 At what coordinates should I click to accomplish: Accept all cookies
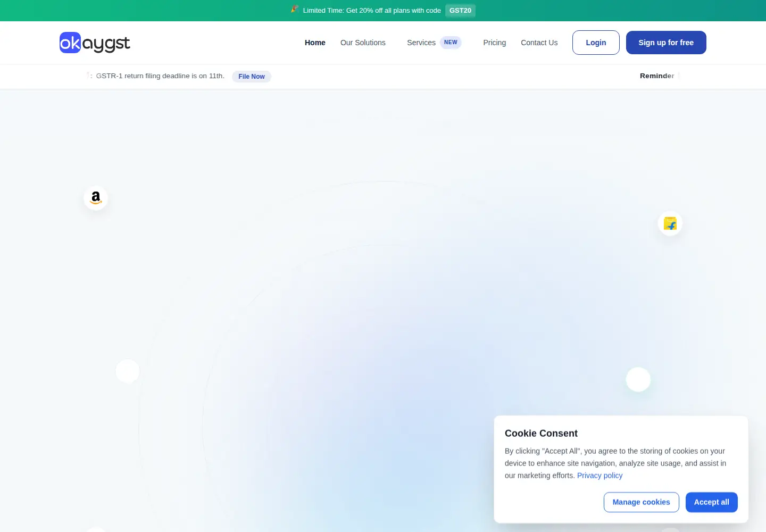point(712,502)
